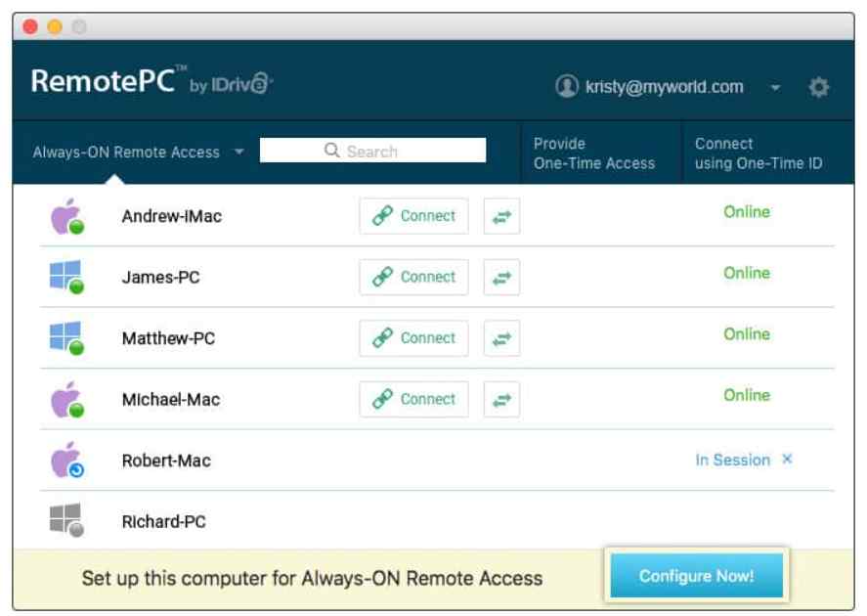Click file transfer icon for Andrew-iMac
Viewport: 867px width, 616px height.
(x=501, y=216)
